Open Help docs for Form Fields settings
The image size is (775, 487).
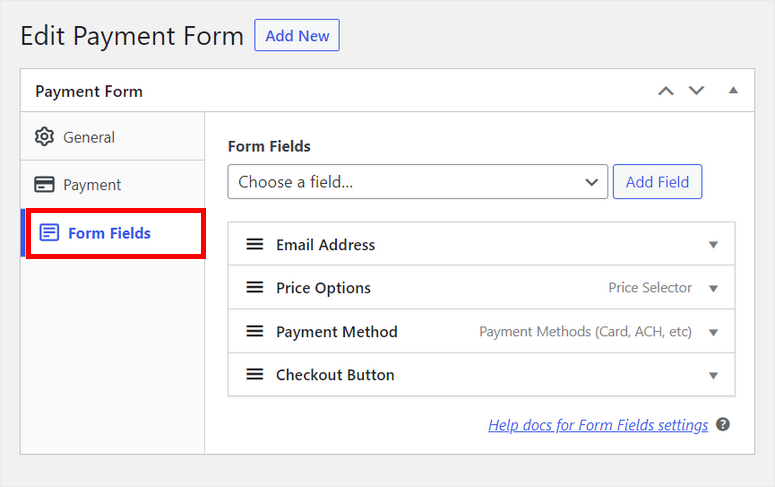[598, 425]
